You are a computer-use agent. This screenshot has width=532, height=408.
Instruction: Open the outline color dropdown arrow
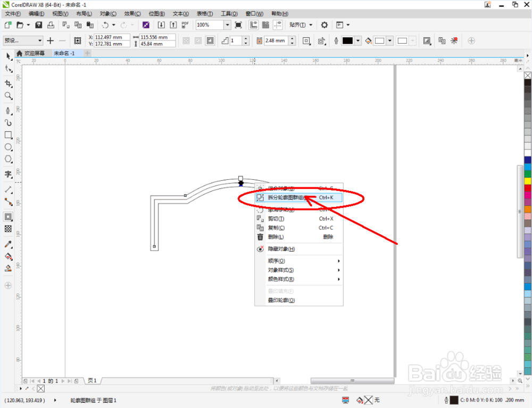pos(358,41)
